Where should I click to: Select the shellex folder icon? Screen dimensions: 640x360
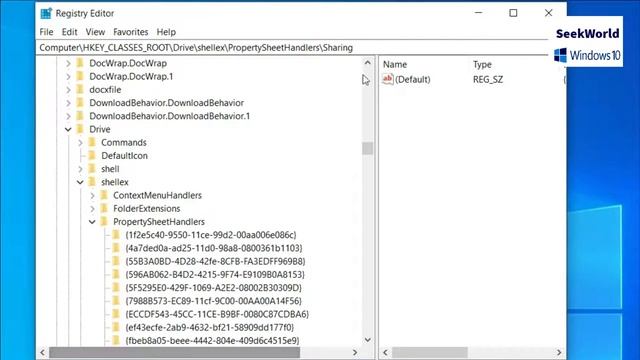coord(92,182)
